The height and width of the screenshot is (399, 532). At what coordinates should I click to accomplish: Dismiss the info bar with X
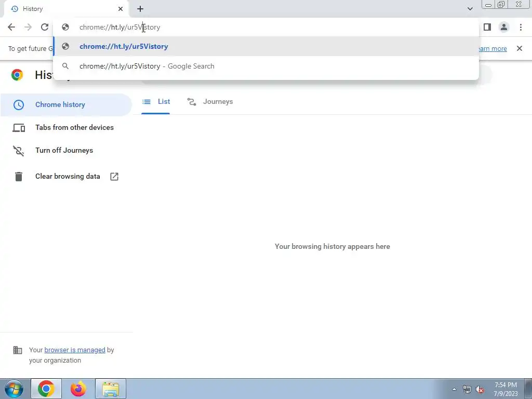point(520,48)
